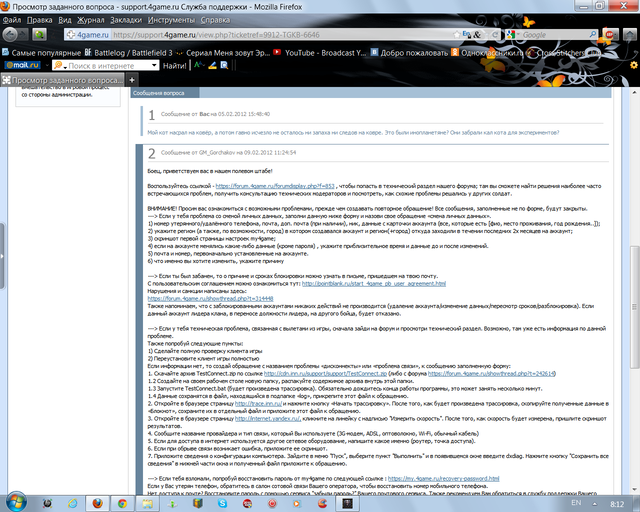The image size is (640, 512).
Task: Show hidden tray icons arrow
Action: pos(594,504)
